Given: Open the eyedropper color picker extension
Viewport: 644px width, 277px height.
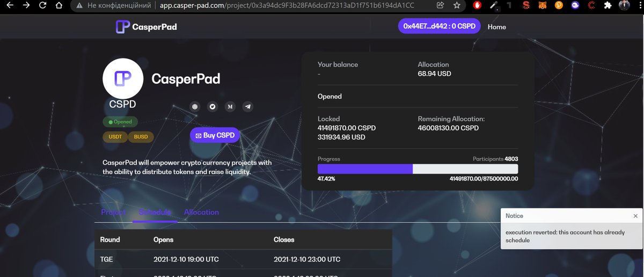Looking at the screenshot, I should coord(494,6).
